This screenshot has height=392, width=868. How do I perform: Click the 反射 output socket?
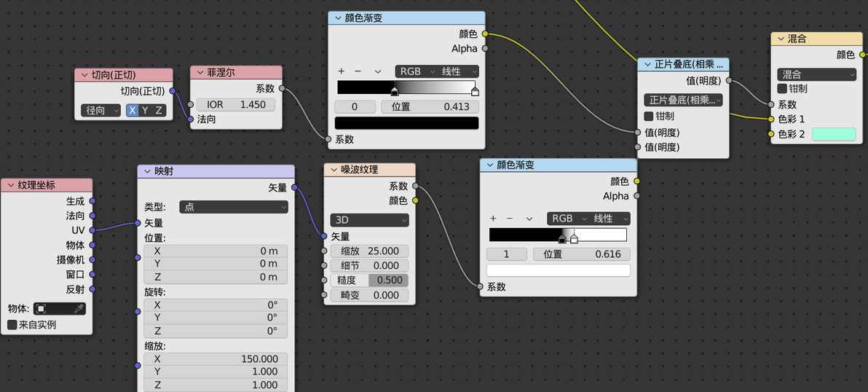92,289
